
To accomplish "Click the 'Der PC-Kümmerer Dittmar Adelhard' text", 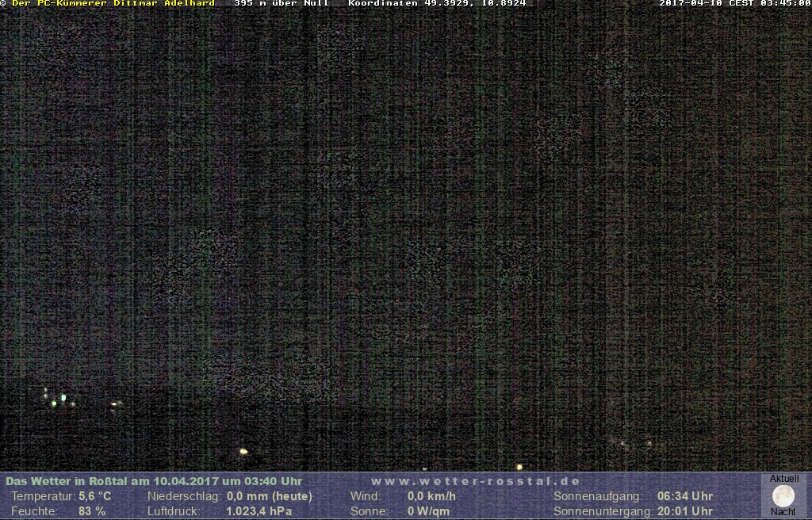I will point(113,4).
